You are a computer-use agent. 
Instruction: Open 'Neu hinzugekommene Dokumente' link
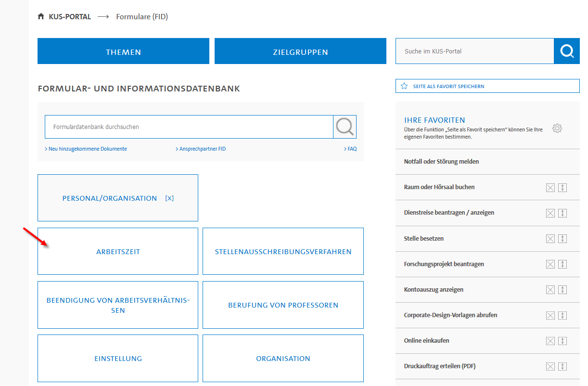[x=87, y=149]
